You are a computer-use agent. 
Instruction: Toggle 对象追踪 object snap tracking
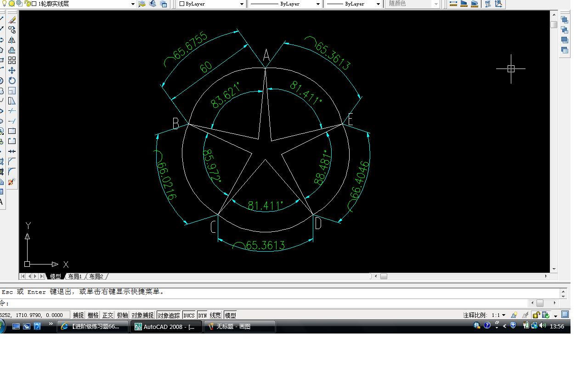(169, 315)
